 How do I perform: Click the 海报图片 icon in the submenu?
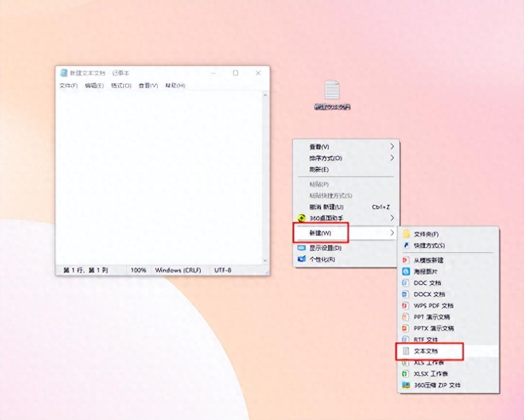click(406, 272)
